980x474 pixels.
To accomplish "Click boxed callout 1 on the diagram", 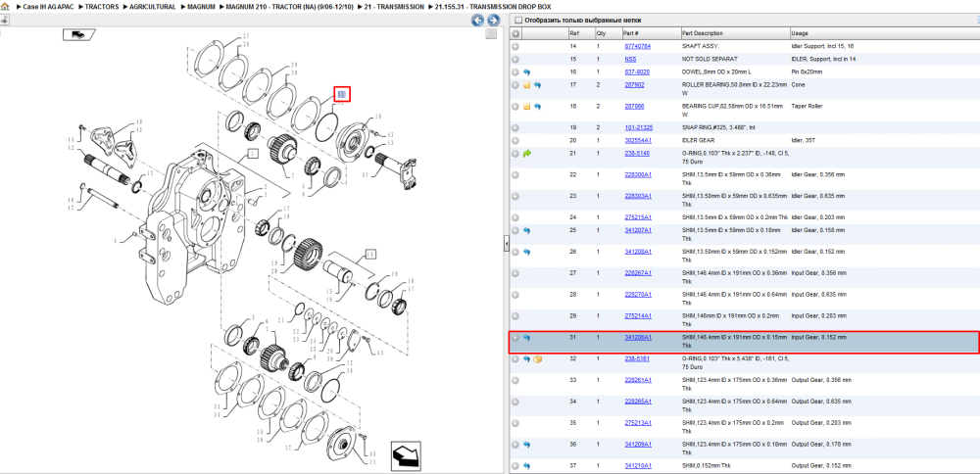I will pos(252,153).
